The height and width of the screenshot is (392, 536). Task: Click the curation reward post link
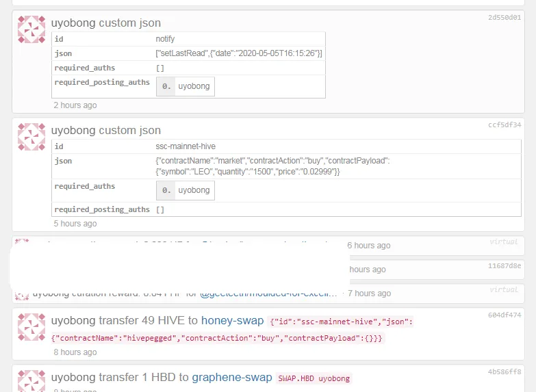[x=268, y=294]
